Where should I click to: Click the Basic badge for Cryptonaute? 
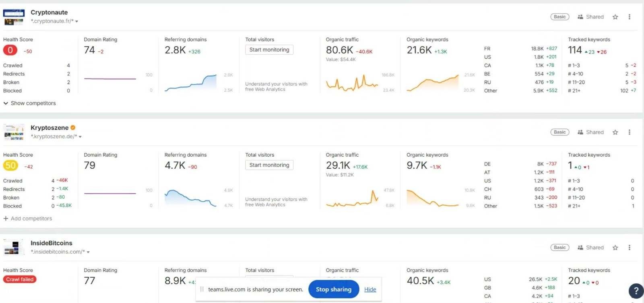pyautogui.click(x=560, y=17)
